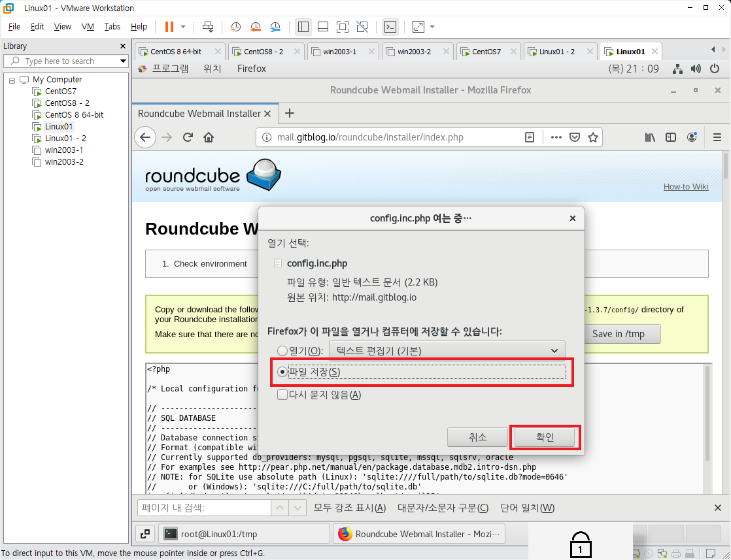Click the stretch guest display icon
Image resolution: width=731 pixels, height=560 pixels.
click(418, 27)
